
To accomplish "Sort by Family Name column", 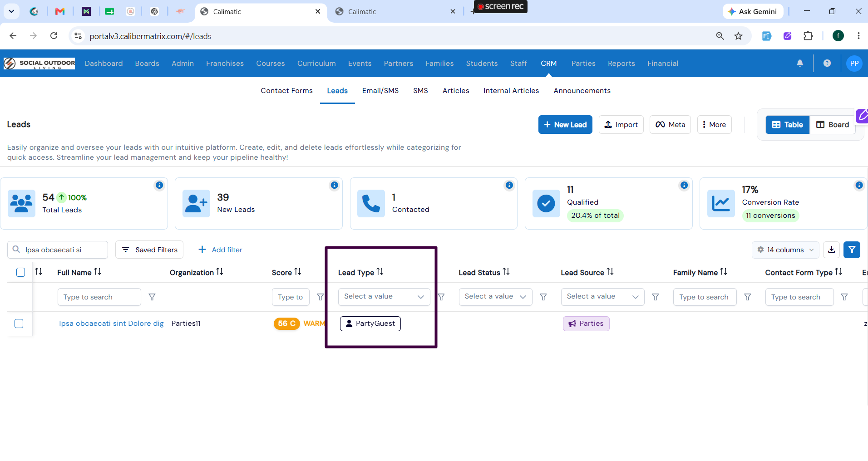I will pos(724,272).
